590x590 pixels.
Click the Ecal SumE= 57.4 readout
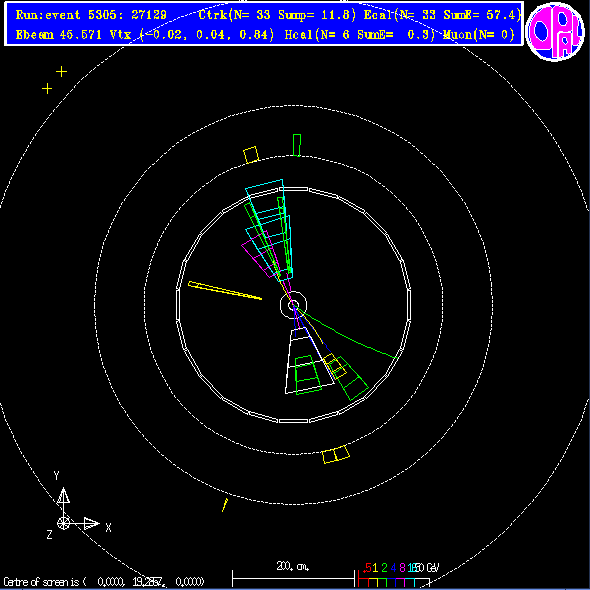click(x=442, y=15)
